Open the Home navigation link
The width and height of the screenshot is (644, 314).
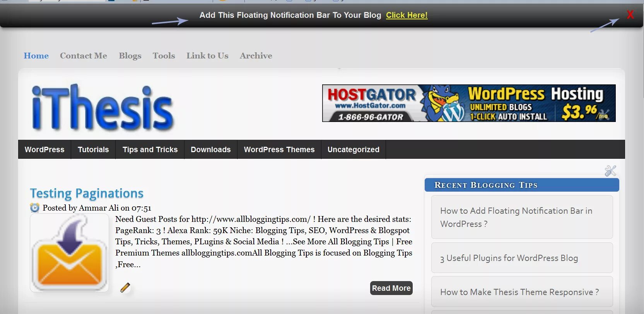click(x=36, y=56)
